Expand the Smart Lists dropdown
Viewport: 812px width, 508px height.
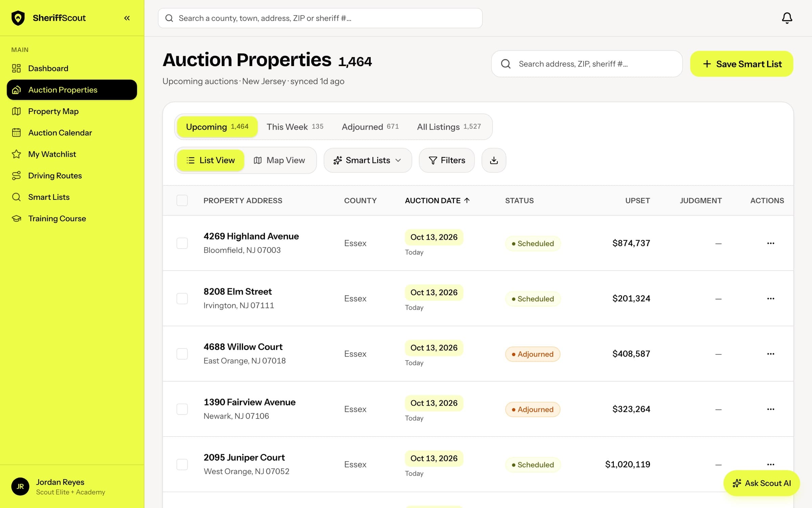[368, 160]
